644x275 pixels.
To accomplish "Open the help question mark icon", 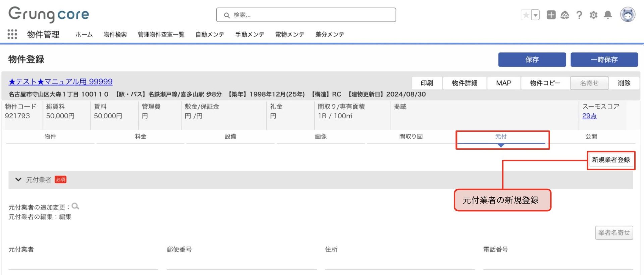I will (579, 15).
